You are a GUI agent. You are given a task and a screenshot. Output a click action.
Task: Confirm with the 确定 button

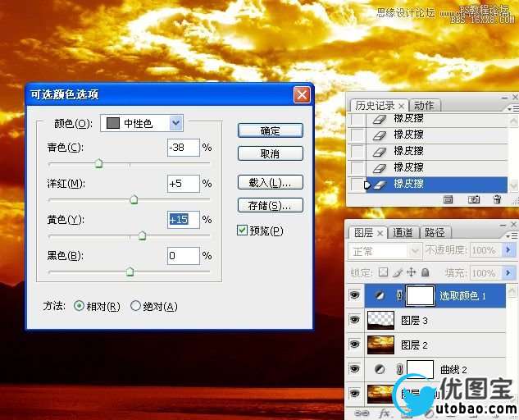tap(270, 130)
